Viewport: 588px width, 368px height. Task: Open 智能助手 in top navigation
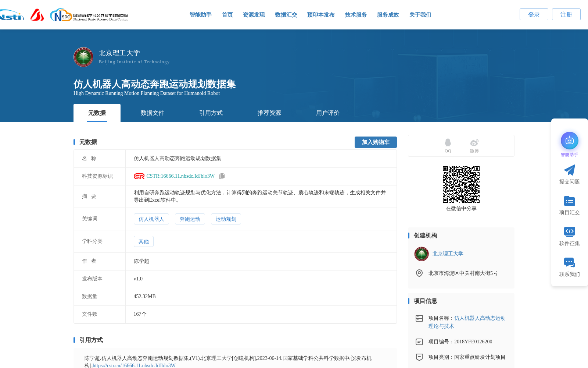coord(201,15)
